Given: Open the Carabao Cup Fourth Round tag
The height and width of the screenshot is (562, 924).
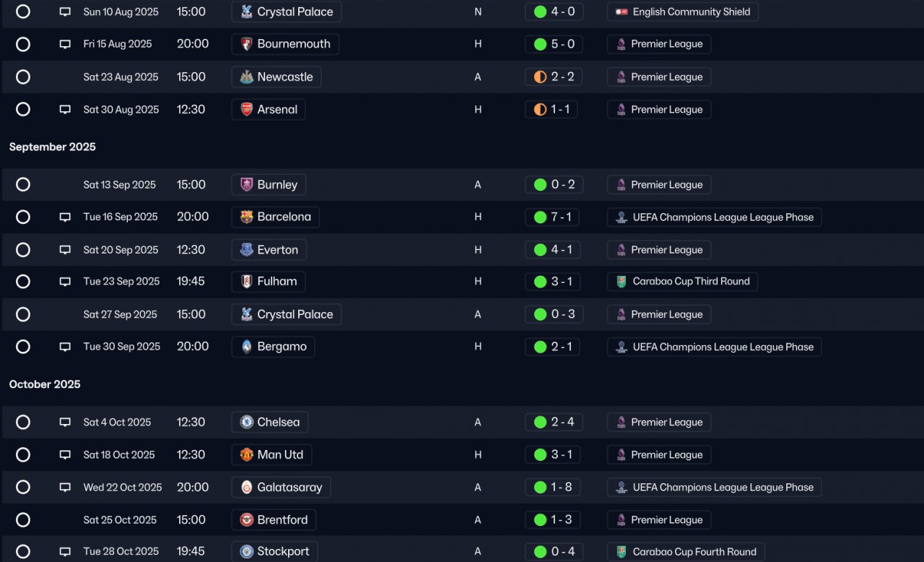Looking at the screenshot, I should coord(686,551).
